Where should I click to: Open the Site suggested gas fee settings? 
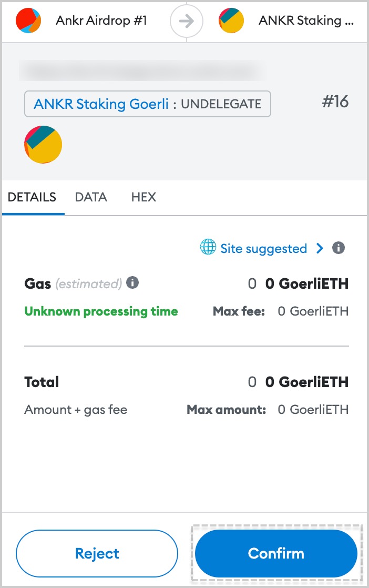click(x=263, y=248)
